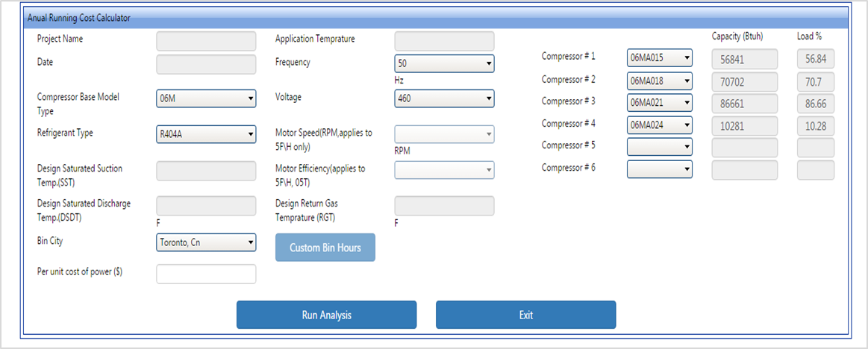Open the Voltage dropdown showing 460
The image size is (868, 349).
point(444,98)
